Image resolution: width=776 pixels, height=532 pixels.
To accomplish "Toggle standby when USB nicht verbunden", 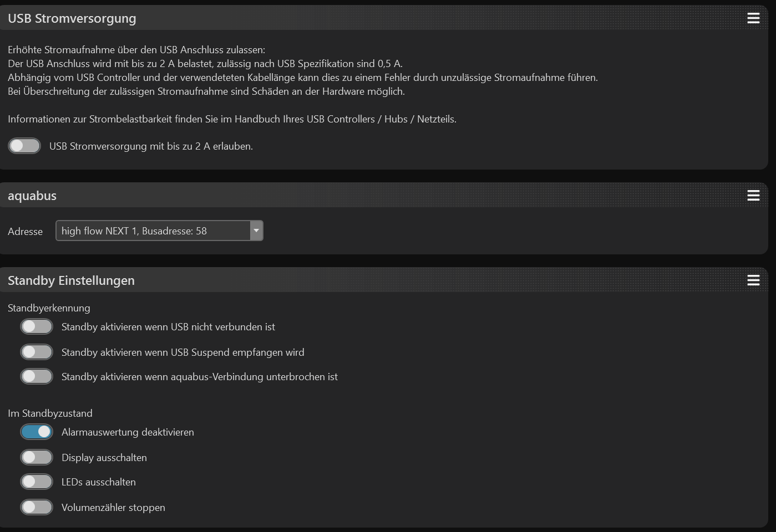I will 37,327.
